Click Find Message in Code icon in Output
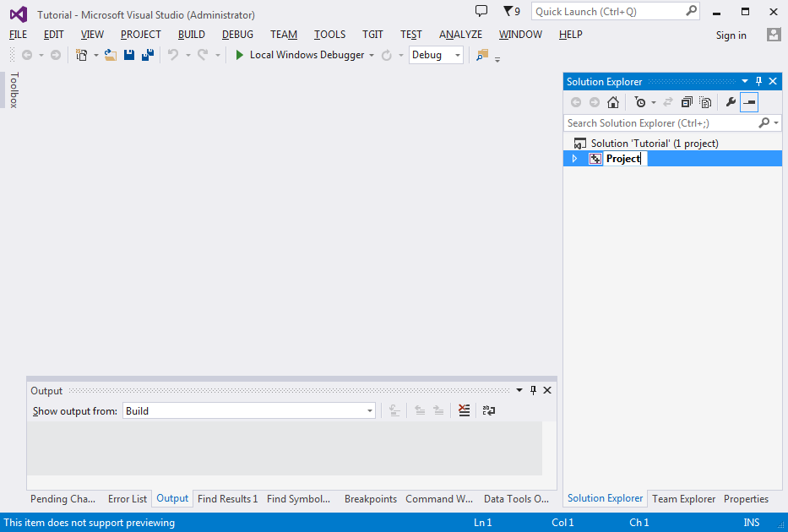The height and width of the screenshot is (532, 788). (x=394, y=410)
